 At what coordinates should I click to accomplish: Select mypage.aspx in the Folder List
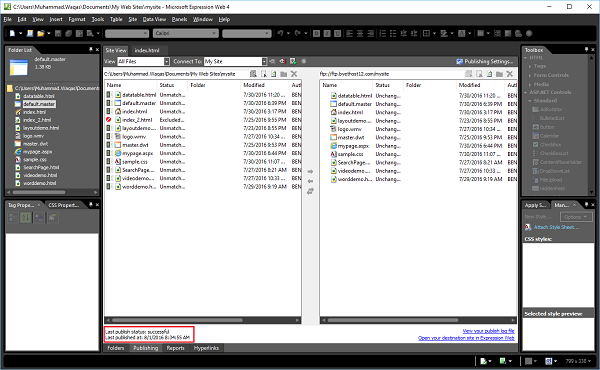(x=37, y=152)
